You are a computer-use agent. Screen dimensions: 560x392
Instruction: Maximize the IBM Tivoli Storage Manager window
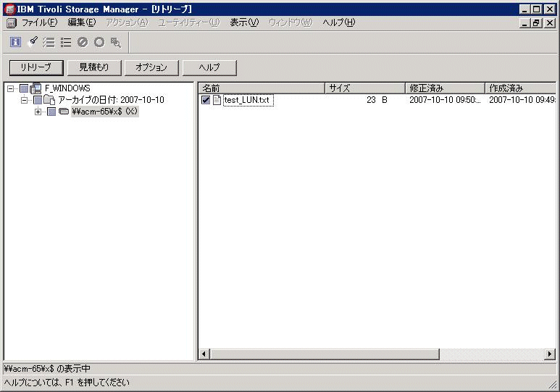[x=536, y=9]
